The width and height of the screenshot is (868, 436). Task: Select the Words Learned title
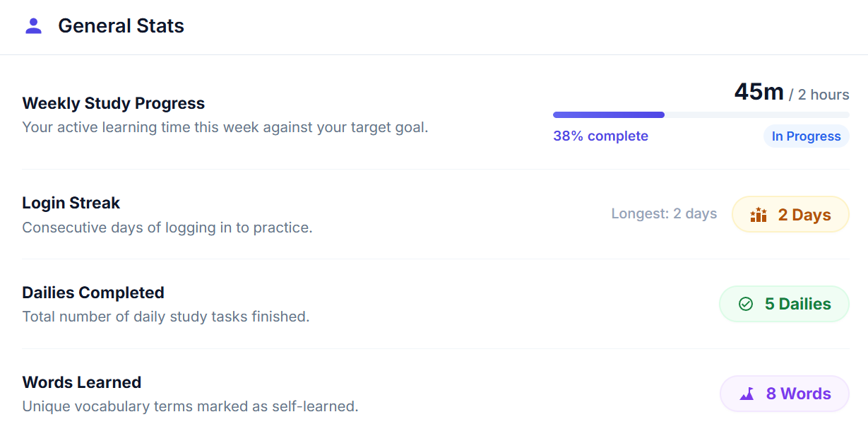[82, 382]
